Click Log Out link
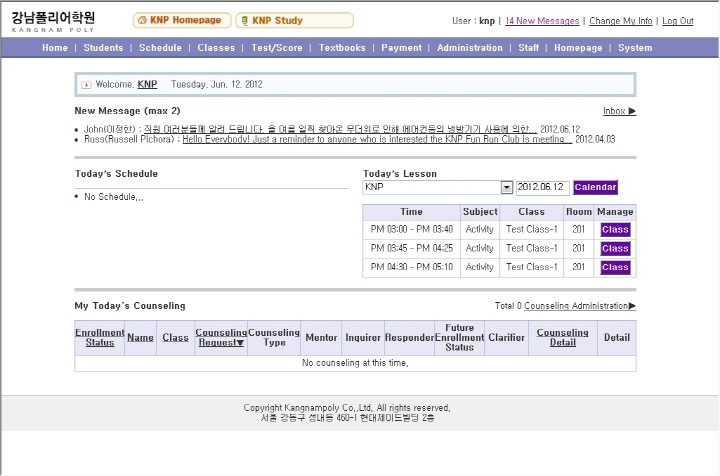 (x=677, y=21)
